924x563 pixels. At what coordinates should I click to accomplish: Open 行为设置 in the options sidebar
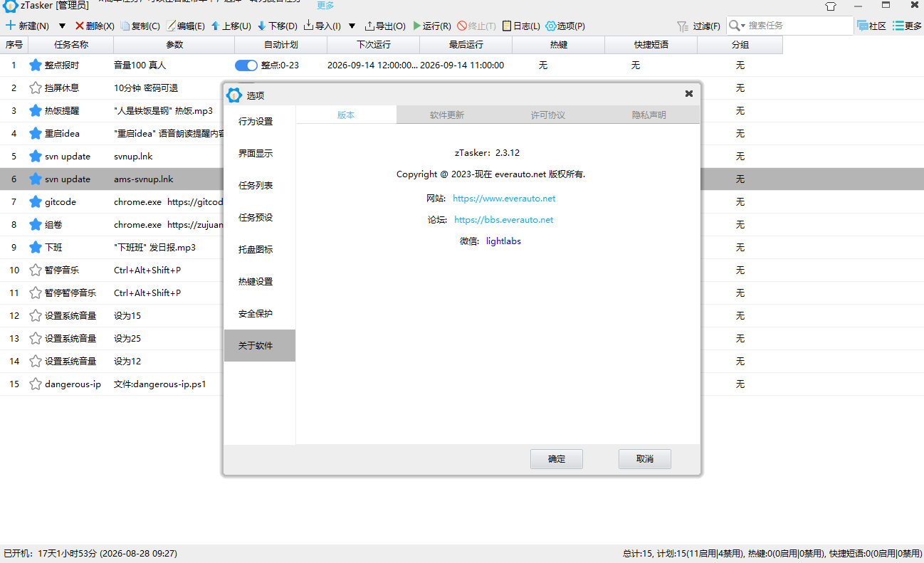[x=260, y=121]
